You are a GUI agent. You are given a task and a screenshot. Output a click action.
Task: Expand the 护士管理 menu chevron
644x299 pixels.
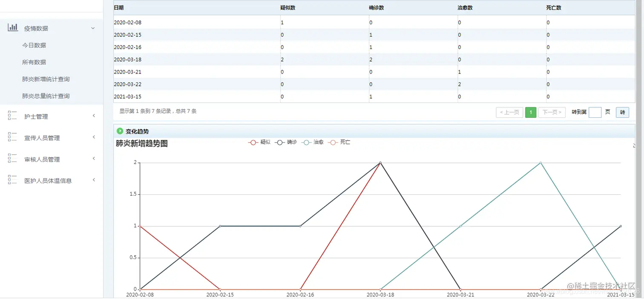coord(94,116)
